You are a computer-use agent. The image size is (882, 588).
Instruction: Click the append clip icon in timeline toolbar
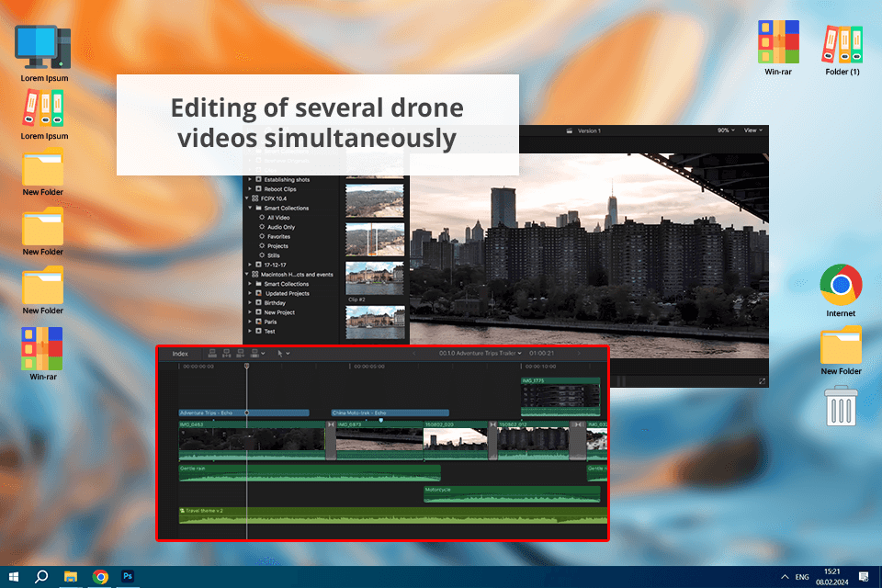(241, 354)
